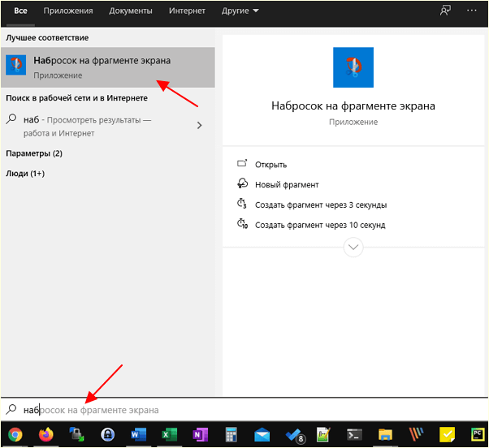
Task: Click the clock icon for 3 second delay
Action: [x=242, y=204]
